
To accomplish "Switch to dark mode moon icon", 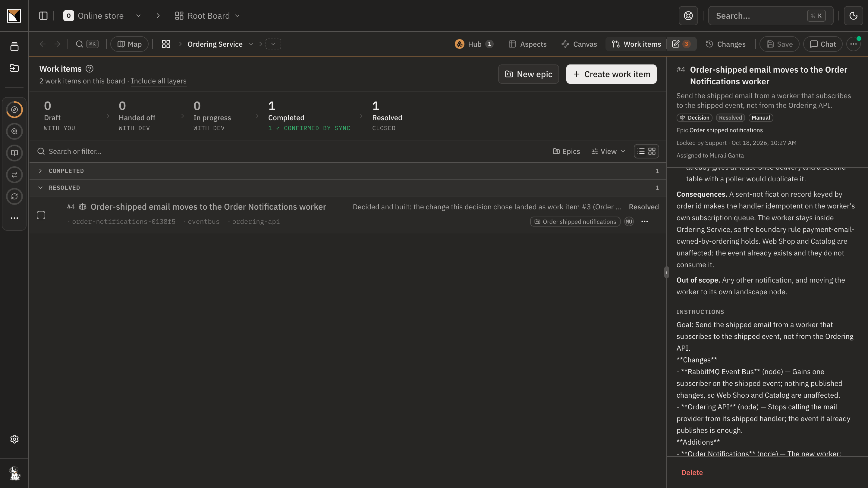I will [x=853, y=16].
